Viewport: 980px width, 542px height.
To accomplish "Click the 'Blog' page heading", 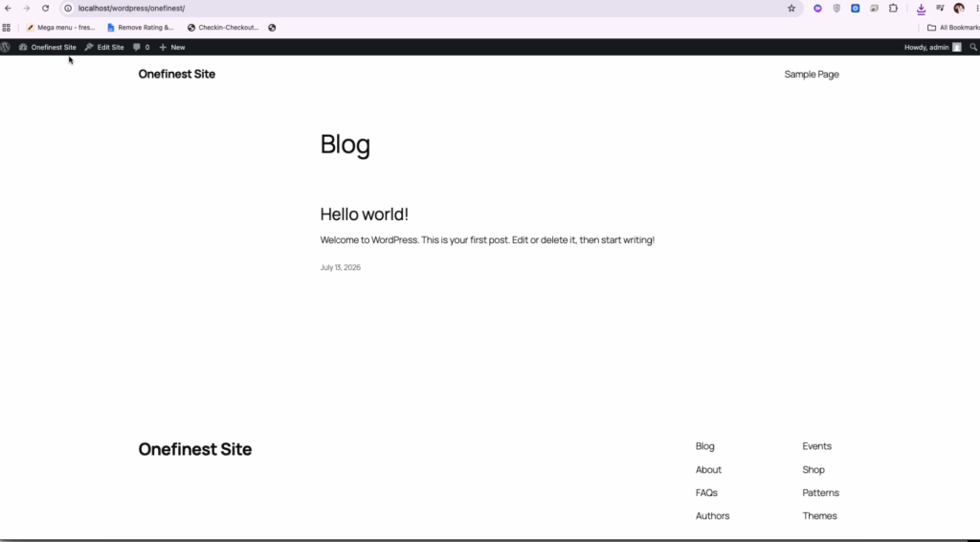I will 345,145.
